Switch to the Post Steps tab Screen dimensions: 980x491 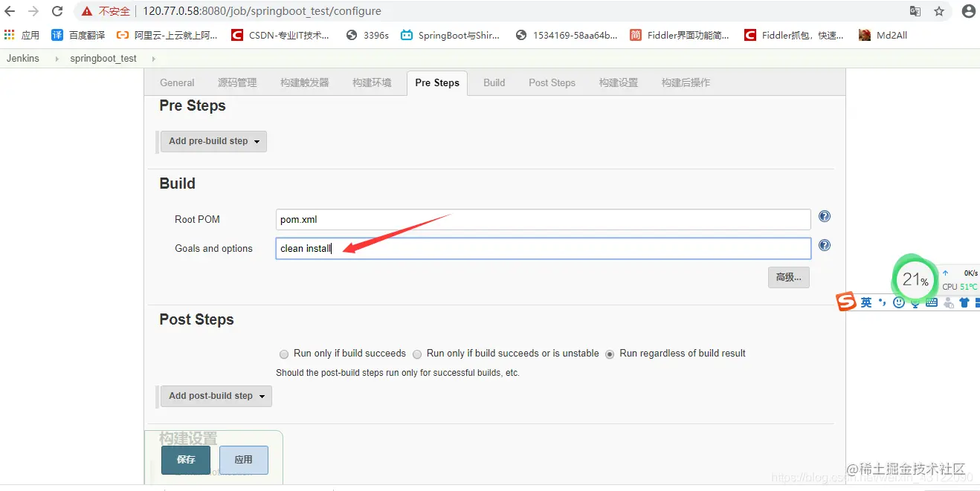(x=552, y=82)
